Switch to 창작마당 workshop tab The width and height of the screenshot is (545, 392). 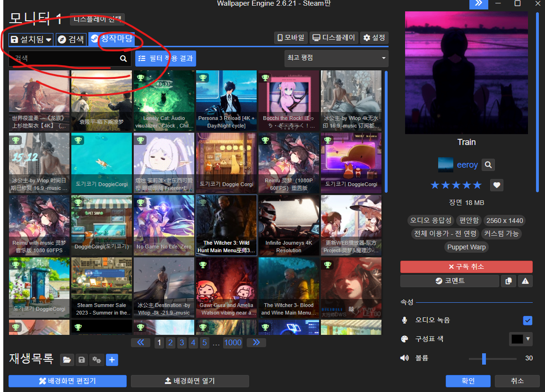tap(112, 39)
